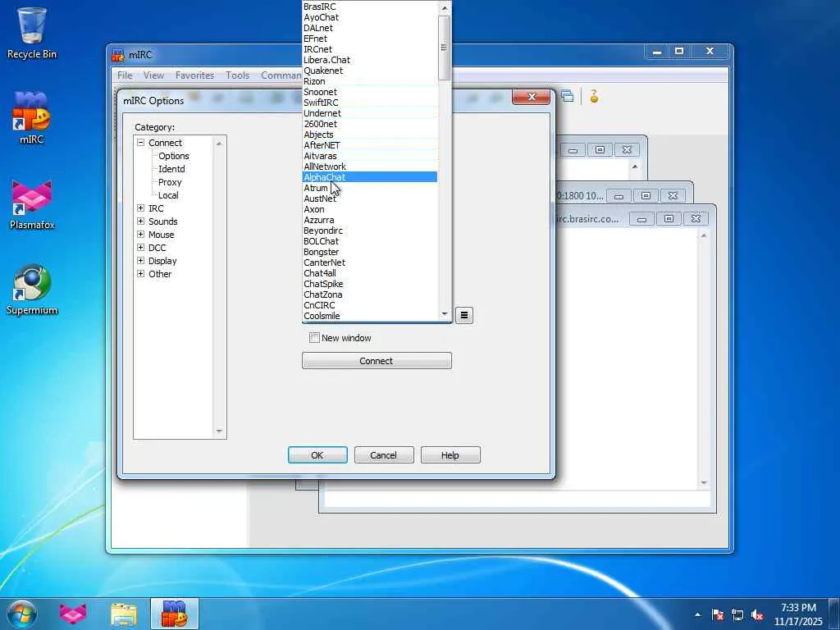Show hidden tray icons arrow

(697, 614)
